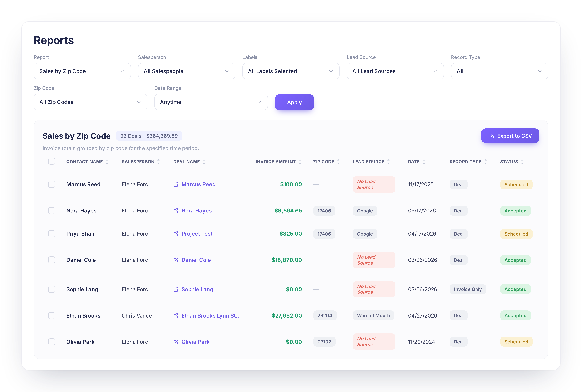The width and height of the screenshot is (582, 392).
Task: Click the external link icon for Ethan Brooks deal
Action: click(176, 315)
